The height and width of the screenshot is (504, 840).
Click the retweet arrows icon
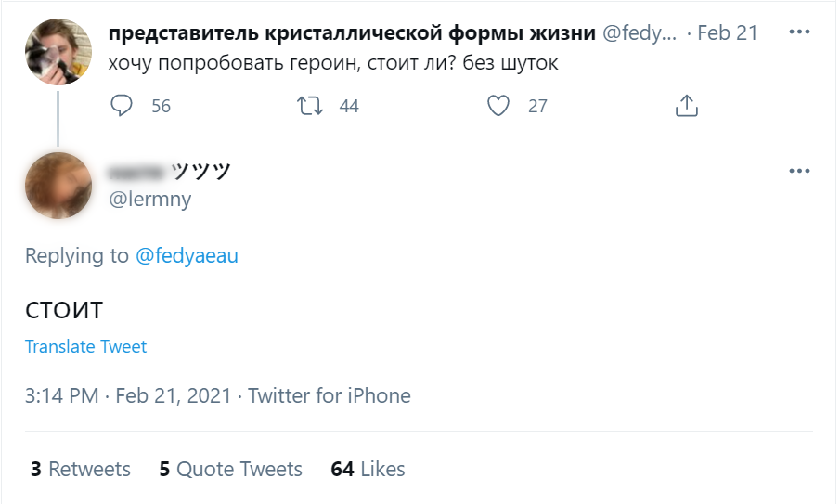pos(310,106)
